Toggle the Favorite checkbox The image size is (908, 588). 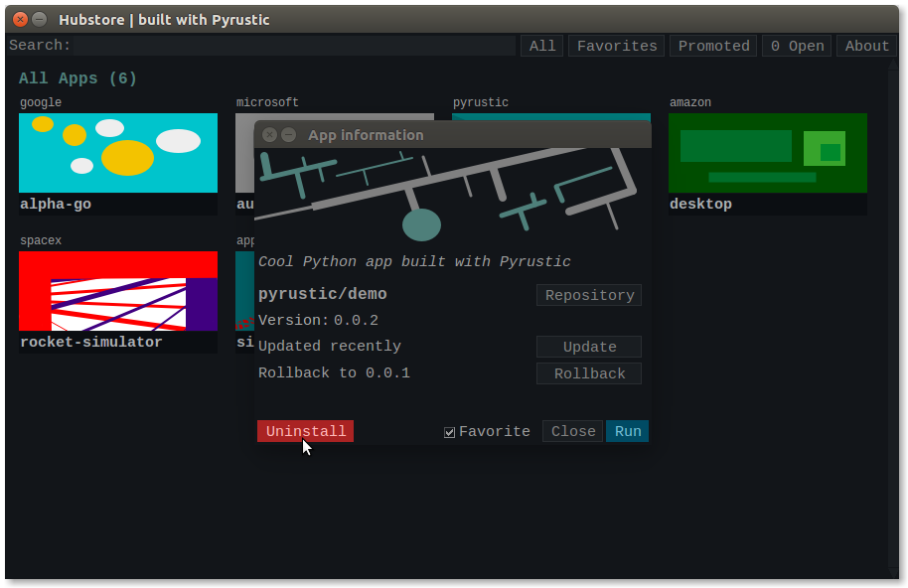[449, 432]
